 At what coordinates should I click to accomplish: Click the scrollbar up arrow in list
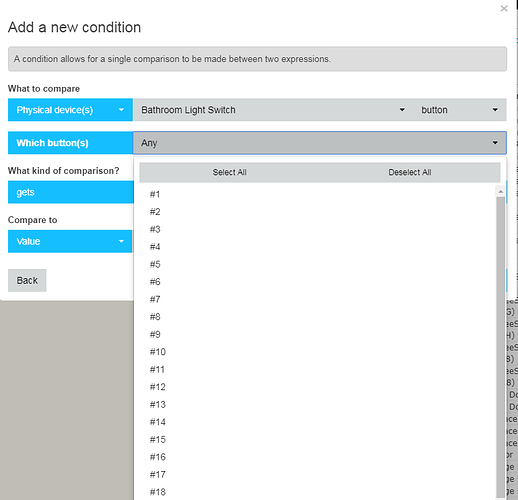[500, 191]
